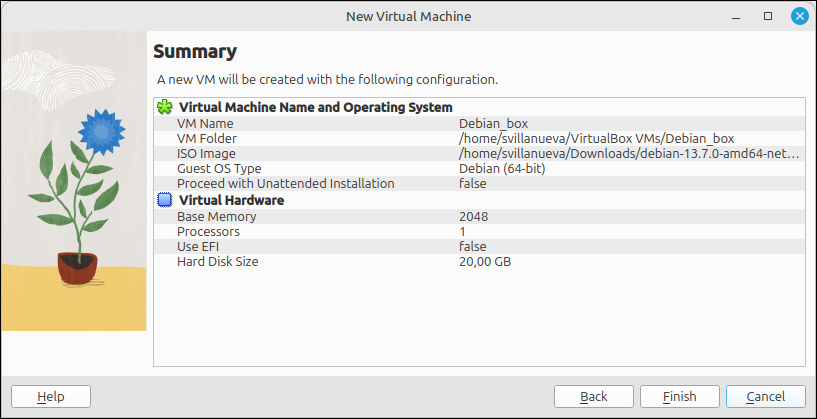The height and width of the screenshot is (419, 817).
Task: Select the Hard Disk Size row
Action: point(479,262)
